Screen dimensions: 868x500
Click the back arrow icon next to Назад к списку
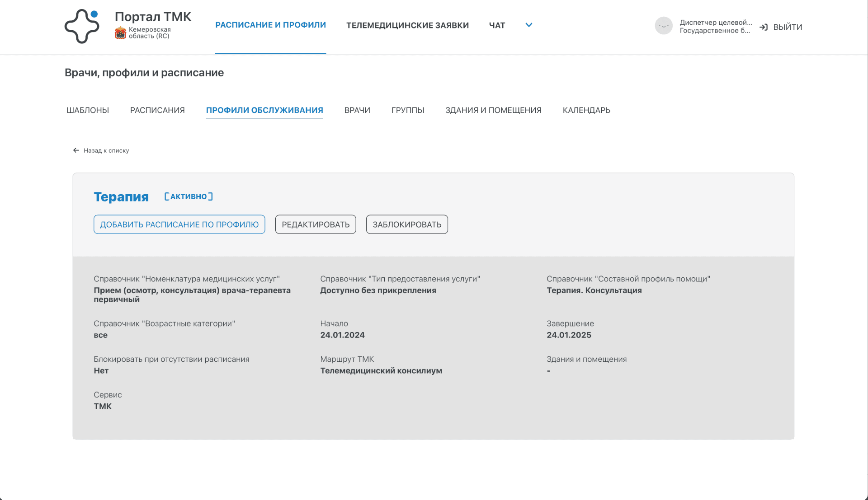[76, 150]
